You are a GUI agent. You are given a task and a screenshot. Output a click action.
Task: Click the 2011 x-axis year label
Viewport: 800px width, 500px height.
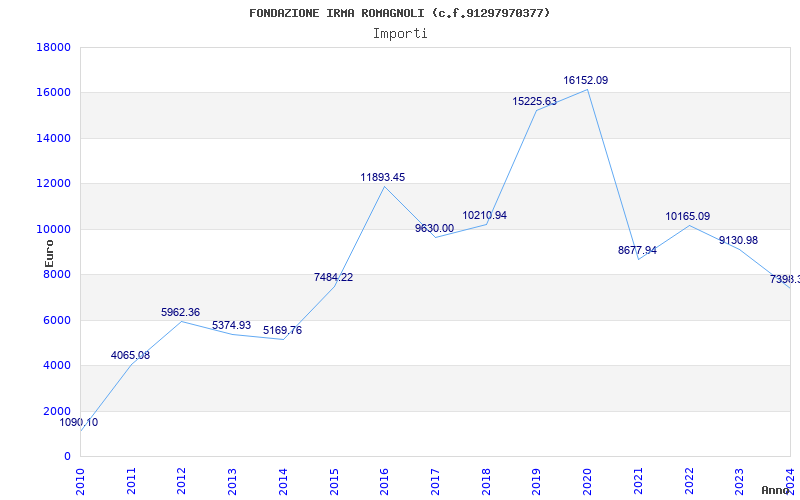click(131, 481)
